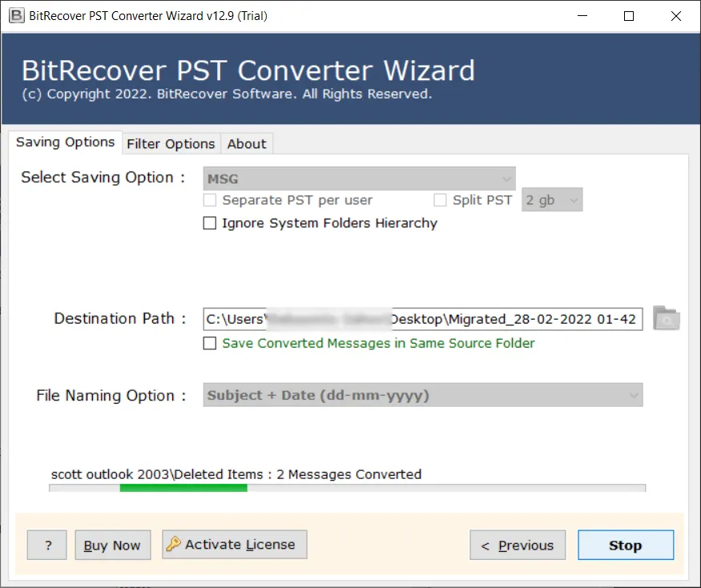
Task: Open the 2 gb split size dropdown
Action: point(552,200)
